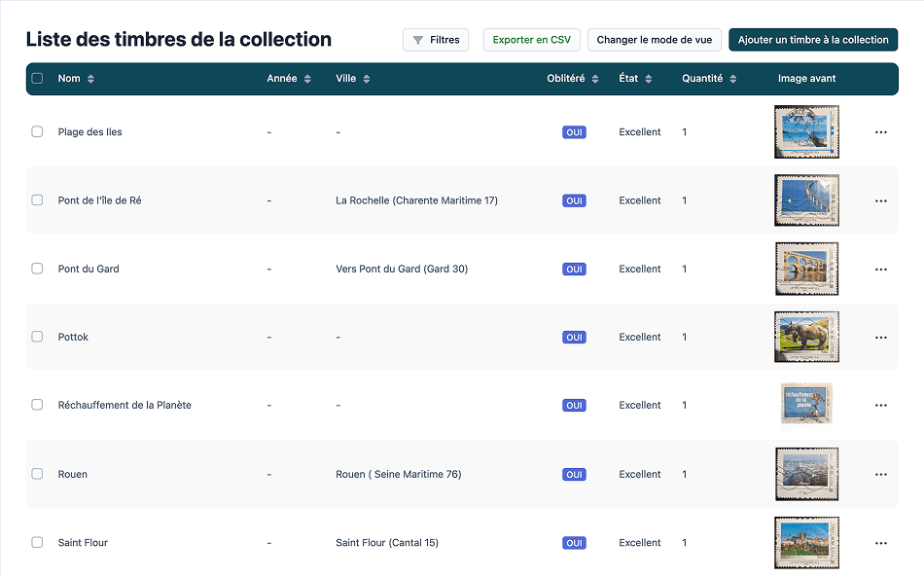Open the Saint Flour stamp image thumbnail

pos(806,543)
